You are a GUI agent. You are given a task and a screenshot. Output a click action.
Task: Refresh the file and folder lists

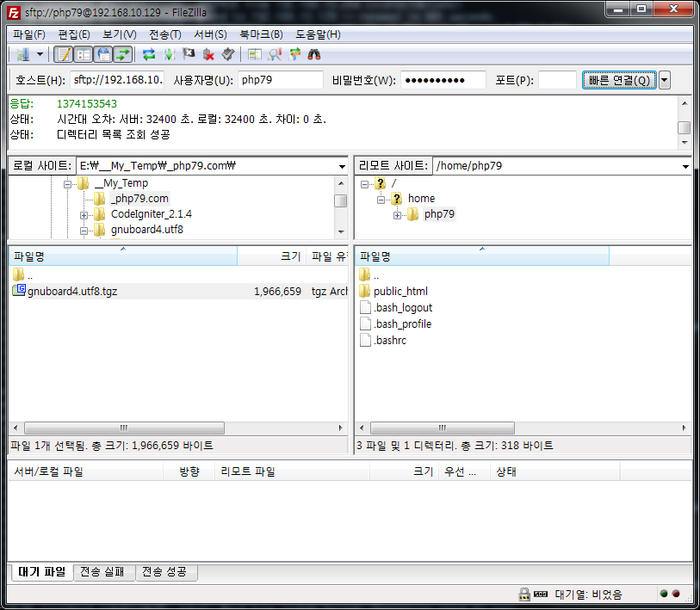149,54
